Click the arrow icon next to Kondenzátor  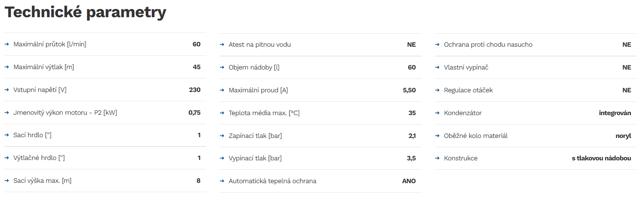tap(437, 113)
